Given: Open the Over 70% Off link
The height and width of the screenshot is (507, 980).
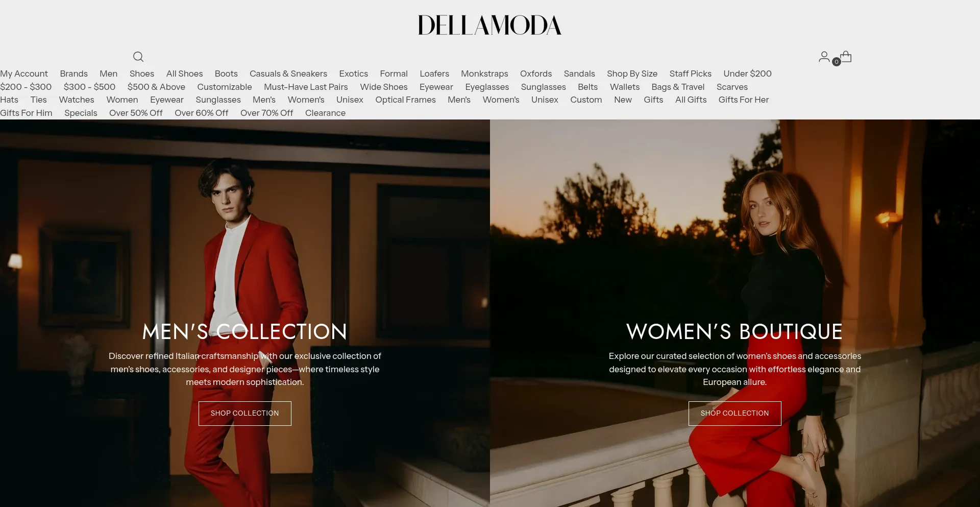Looking at the screenshot, I should point(266,113).
